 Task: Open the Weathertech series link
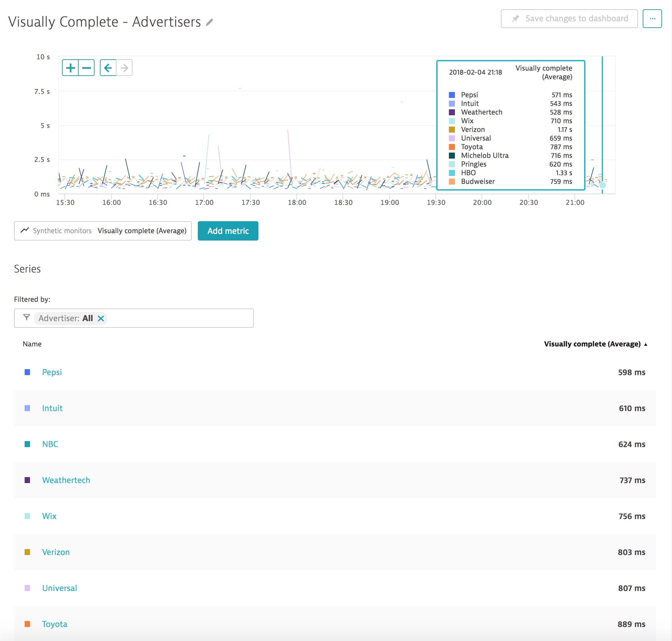(x=66, y=480)
